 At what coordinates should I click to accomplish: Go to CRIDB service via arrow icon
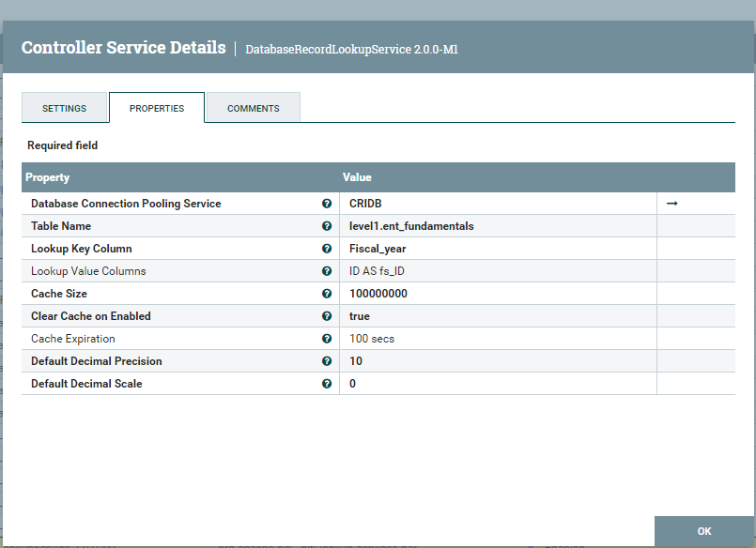click(x=671, y=204)
